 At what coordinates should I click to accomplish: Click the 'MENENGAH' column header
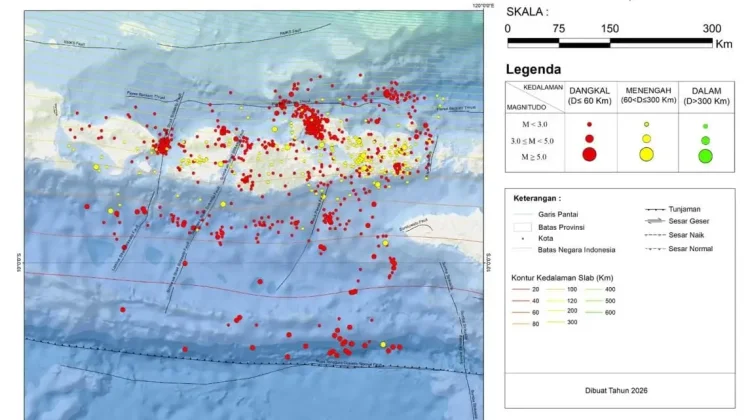[x=648, y=90]
